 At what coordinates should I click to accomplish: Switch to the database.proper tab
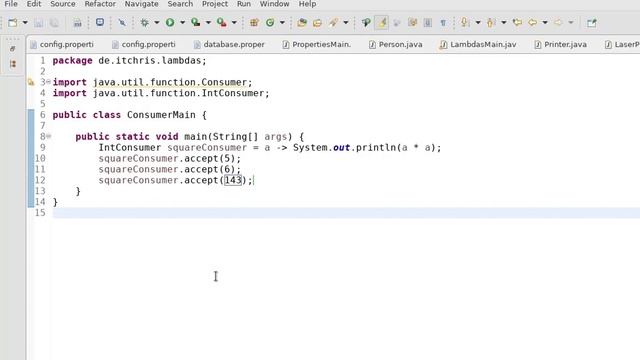coord(229,44)
